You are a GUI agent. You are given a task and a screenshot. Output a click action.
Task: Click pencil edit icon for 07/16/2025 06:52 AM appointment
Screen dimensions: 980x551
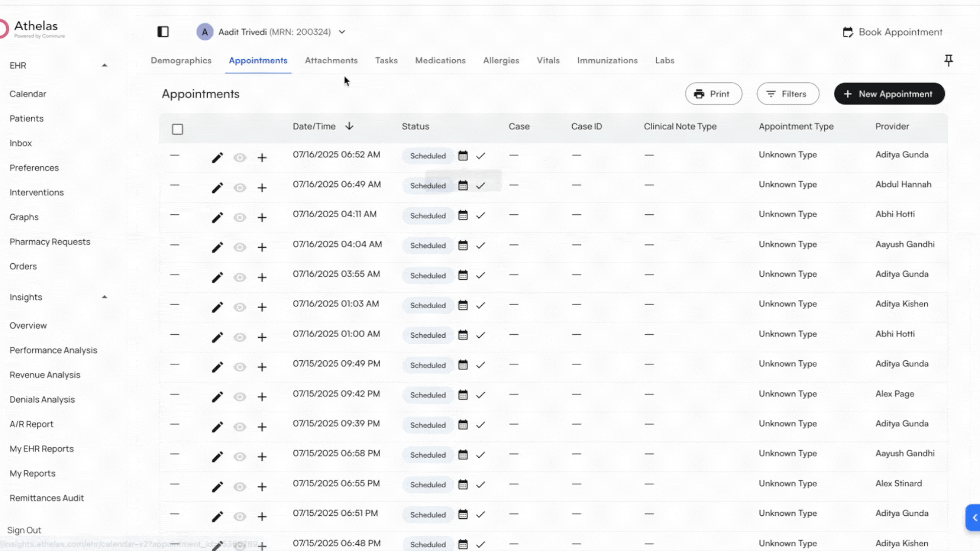pos(217,158)
